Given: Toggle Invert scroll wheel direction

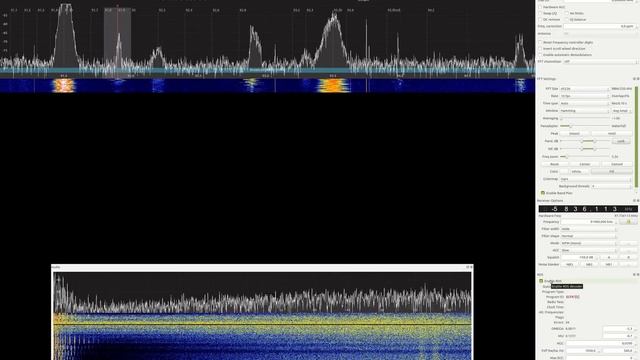Looking at the screenshot, I should pyautogui.click(x=540, y=48).
